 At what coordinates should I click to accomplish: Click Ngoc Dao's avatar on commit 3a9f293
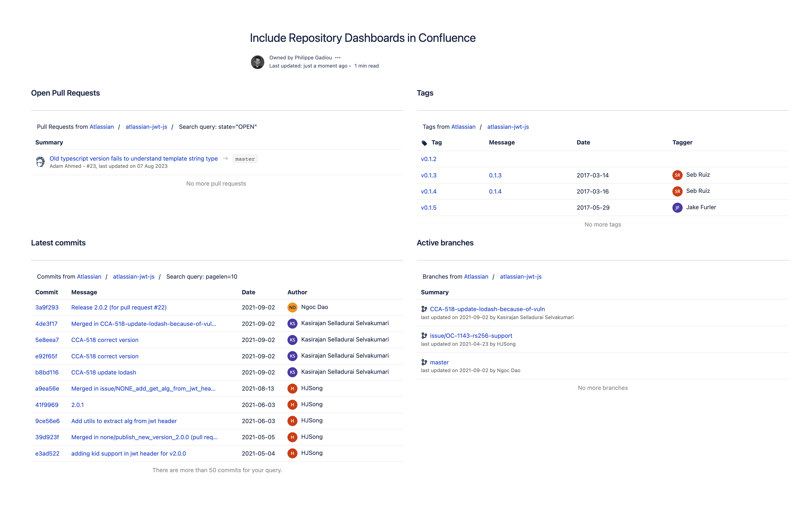[x=292, y=307]
